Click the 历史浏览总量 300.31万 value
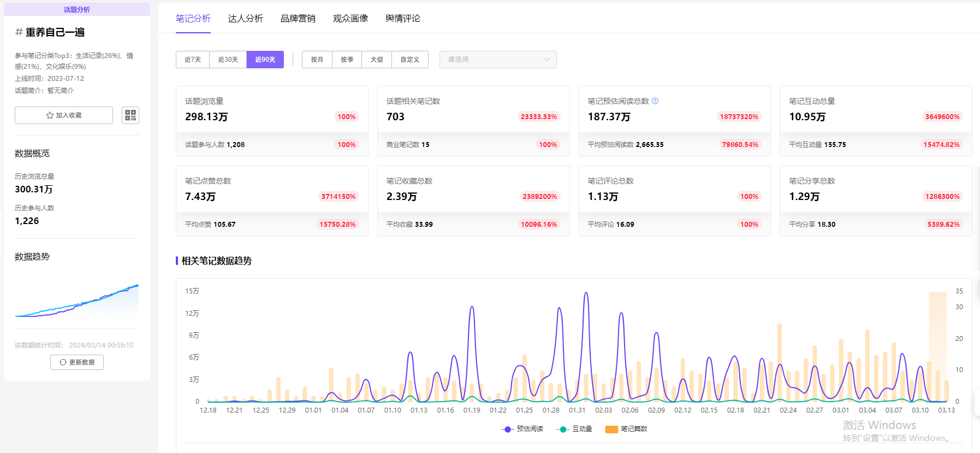980x453 pixels. (x=34, y=189)
